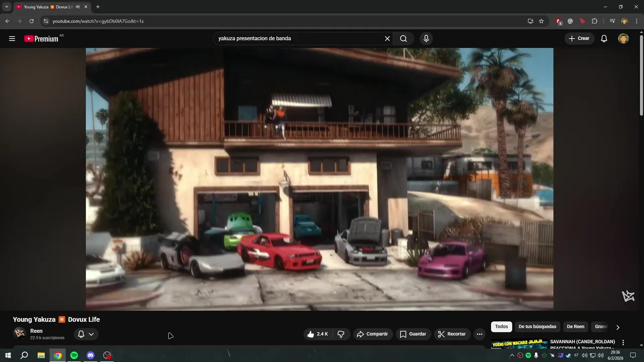Open Chrome extensions puzzle menu
This screenshot has width=644, height=362.
[x=594, y=21]
